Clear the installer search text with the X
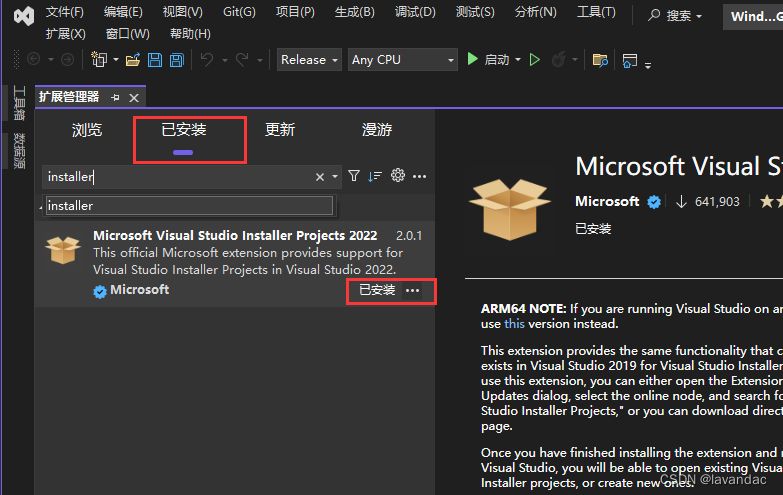The width and height of the screenshot is (783, 495). pos(320,177)
